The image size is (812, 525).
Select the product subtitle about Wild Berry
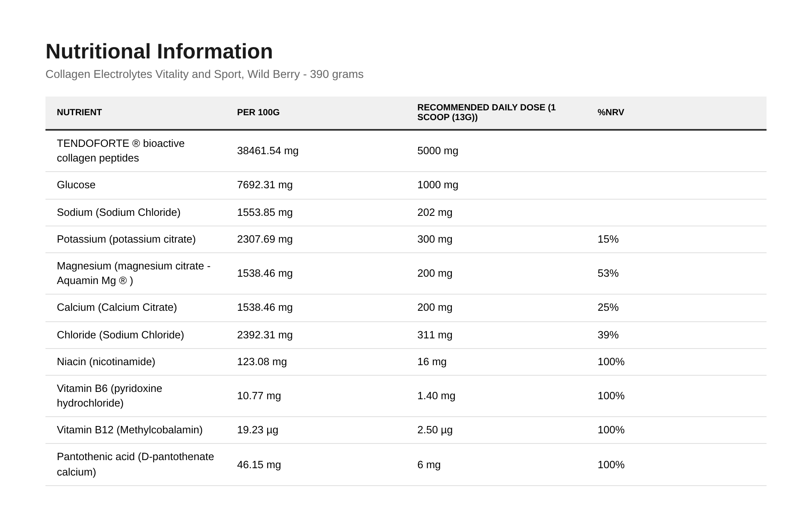click(x=204, y=74)
